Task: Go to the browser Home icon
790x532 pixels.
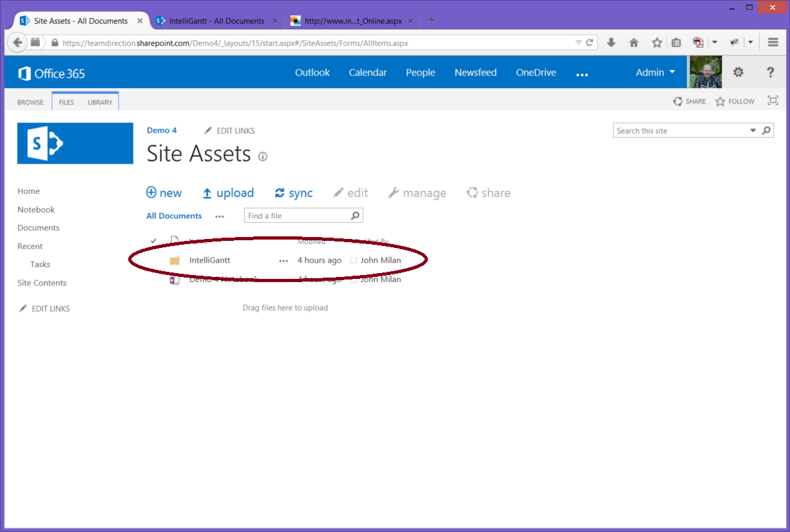Action: click(634, 43)
